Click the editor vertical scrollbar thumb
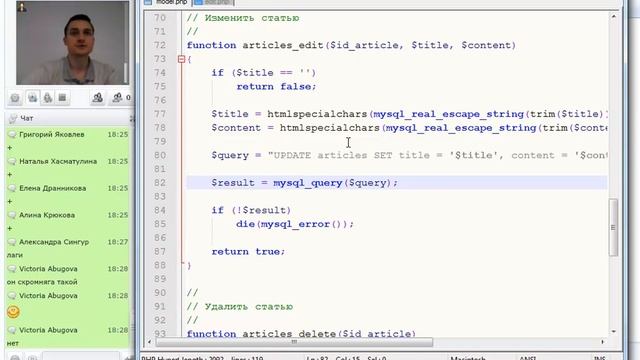The width and height of the screenshot is (640, 360). pos(613,227)
